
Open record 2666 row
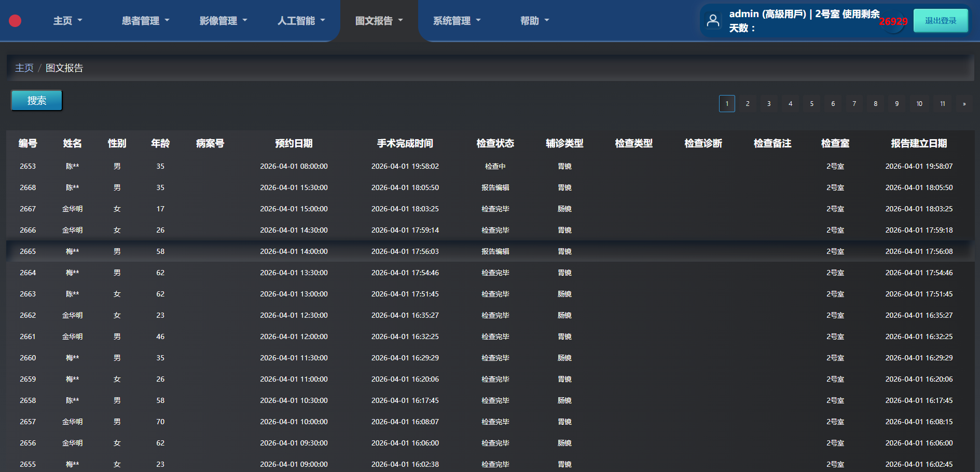[x=490, y=230]
